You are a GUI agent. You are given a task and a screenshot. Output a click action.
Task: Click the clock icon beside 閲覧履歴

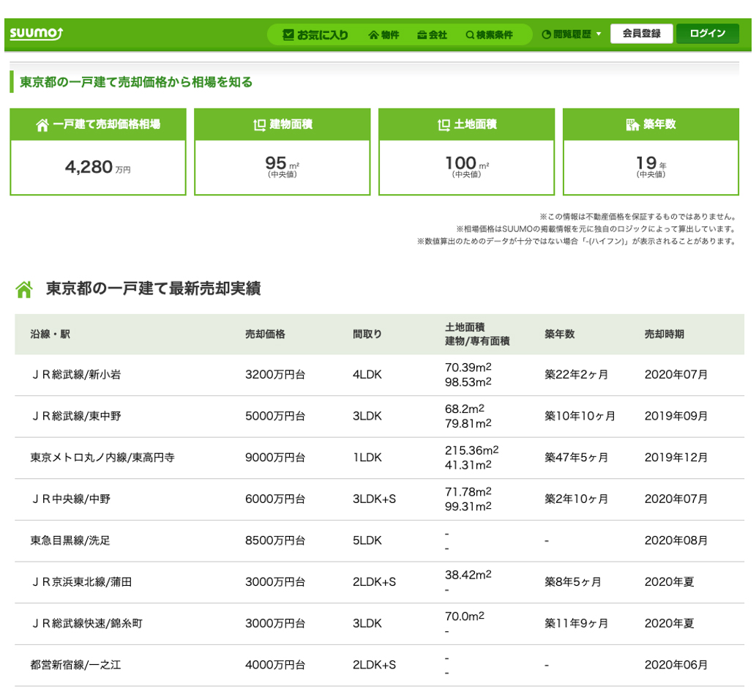coord(545,33)
